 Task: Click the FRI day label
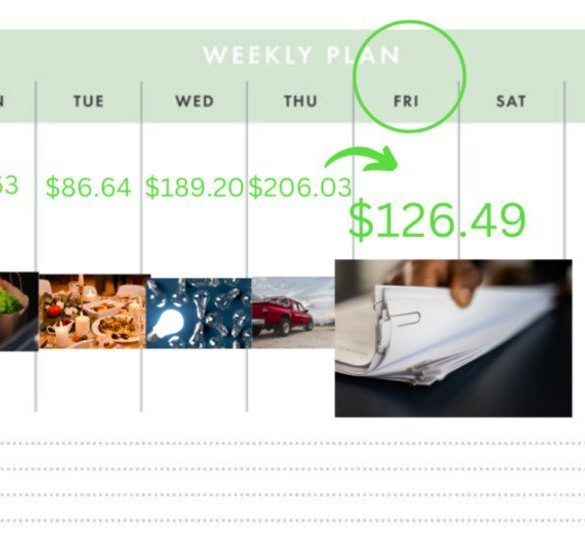pyautogui.click(x=406, y=101)
